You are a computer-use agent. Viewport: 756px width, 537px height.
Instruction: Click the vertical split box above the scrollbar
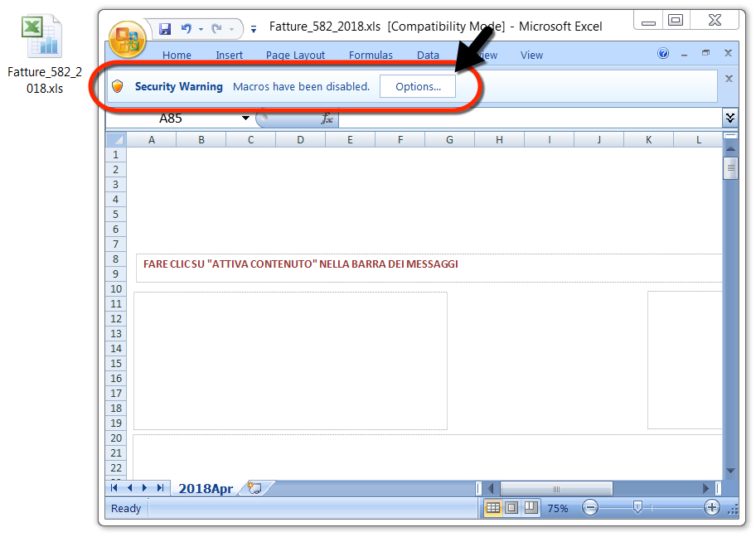pos(730,135)
